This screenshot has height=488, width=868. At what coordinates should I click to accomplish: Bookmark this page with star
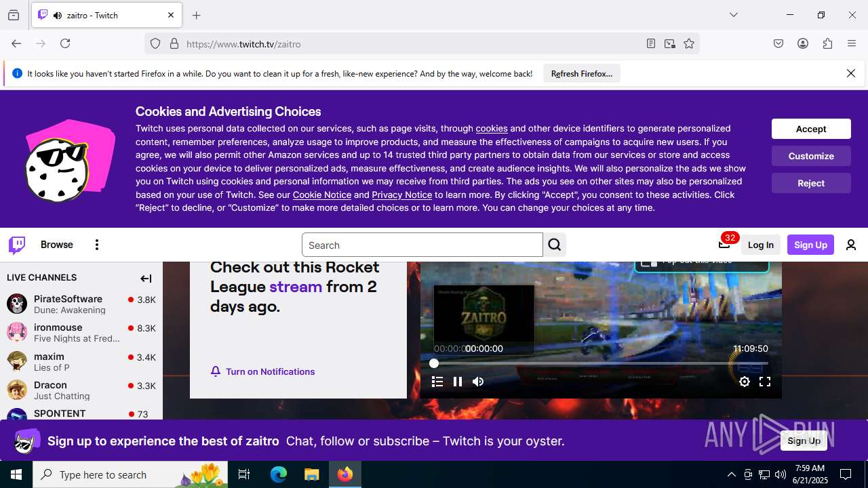pos(689,43)
